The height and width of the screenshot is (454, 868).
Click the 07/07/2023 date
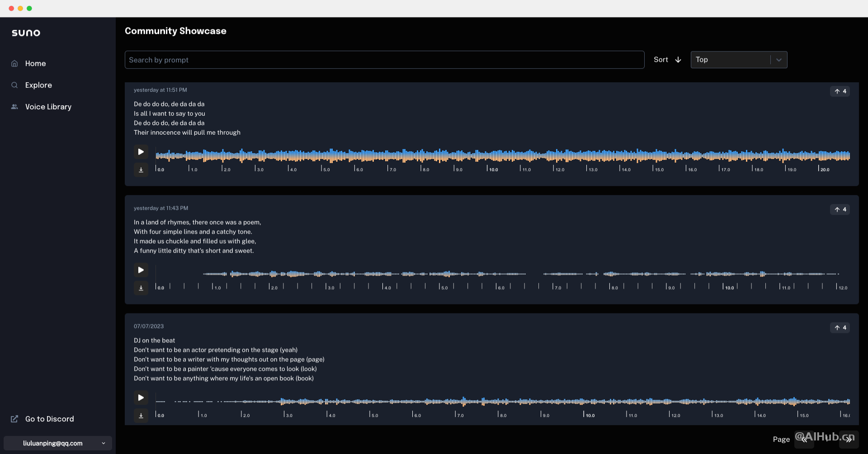click(x=149, y=326)
